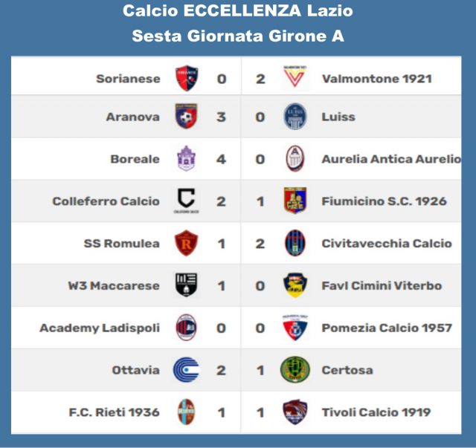
Task: Open the Academy Ladispoli team name
Action: tap(99, 328)
